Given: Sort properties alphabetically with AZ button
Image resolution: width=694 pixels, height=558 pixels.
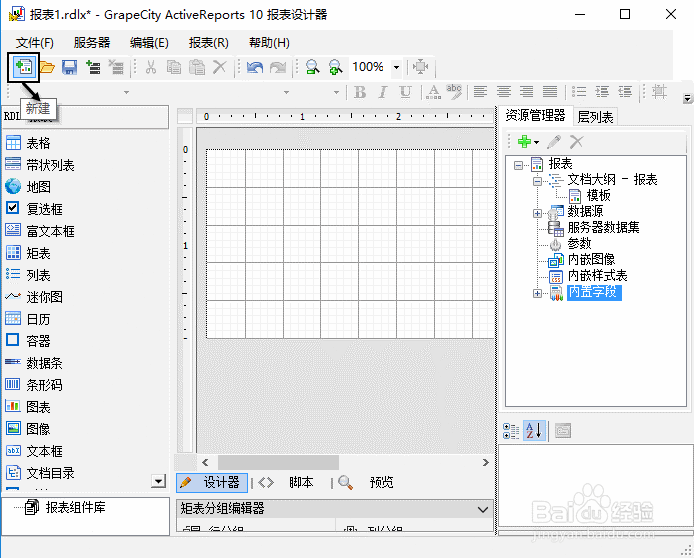Looking at the screenshot, I should pos(534,431).
